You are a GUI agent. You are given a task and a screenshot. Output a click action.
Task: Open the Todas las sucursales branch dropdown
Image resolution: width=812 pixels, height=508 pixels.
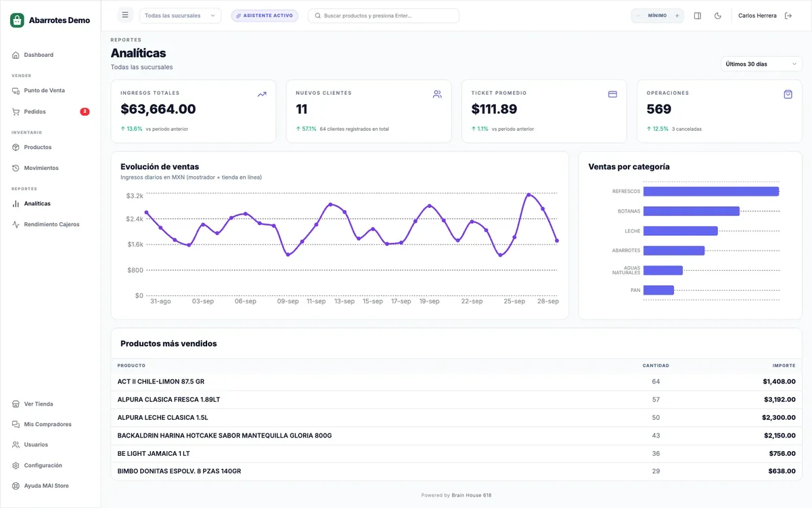pyautogui.click(x=180, y=16)
